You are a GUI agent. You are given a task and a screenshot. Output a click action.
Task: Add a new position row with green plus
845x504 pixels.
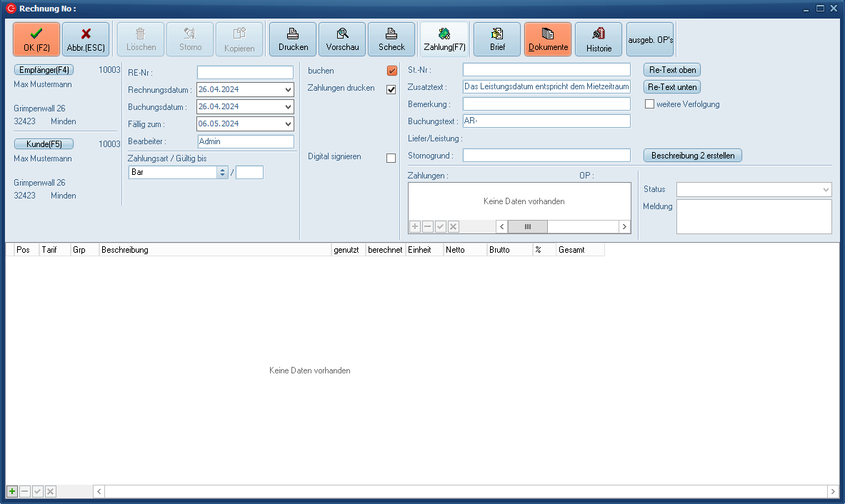12,492
